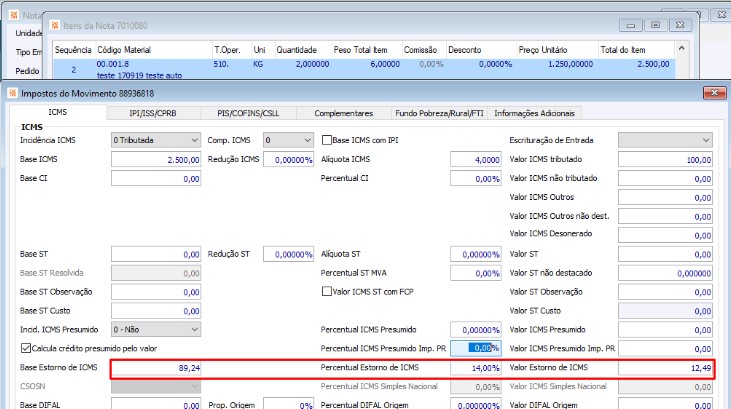Click the Alíquota ICMS field
This screenshot has height=409, width=731.
476,159
